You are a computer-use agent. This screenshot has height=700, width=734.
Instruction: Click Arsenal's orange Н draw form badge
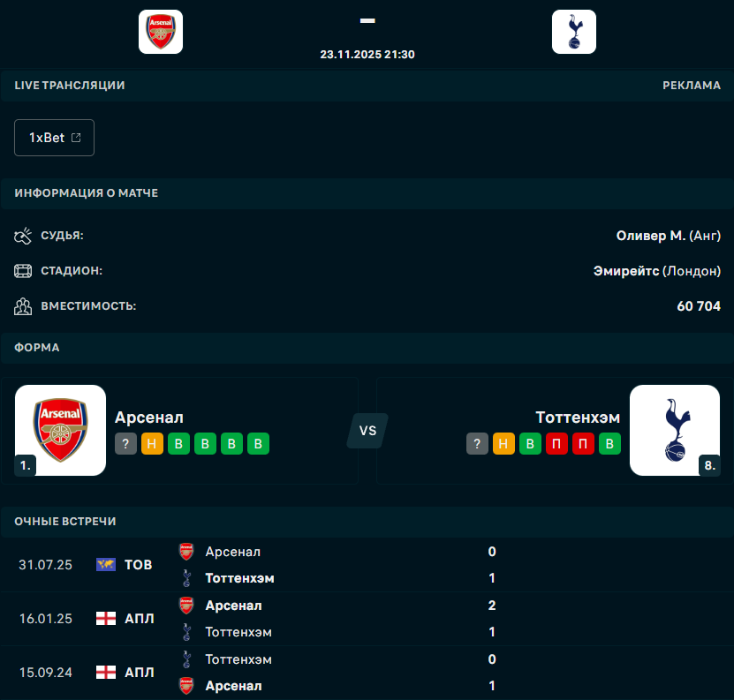[152, 444]
